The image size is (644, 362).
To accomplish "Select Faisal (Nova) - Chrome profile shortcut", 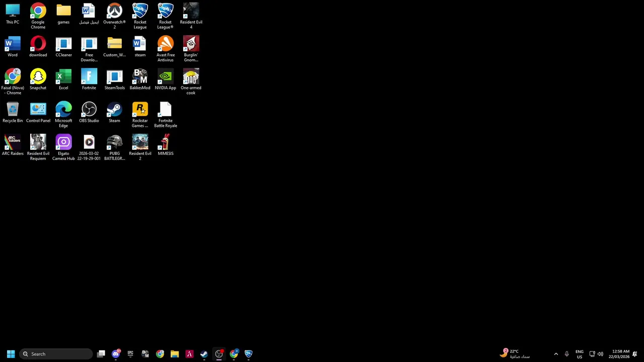I will pos(13,82).
